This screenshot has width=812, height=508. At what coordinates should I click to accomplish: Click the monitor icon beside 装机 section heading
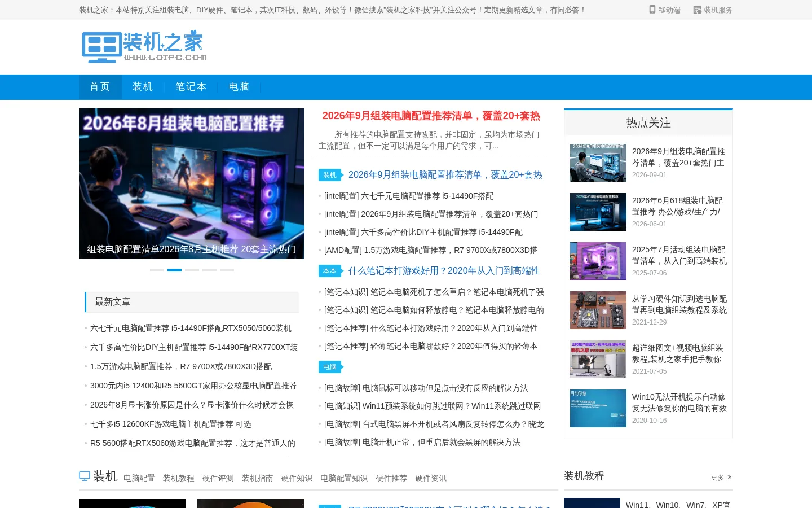coord(85,476)
